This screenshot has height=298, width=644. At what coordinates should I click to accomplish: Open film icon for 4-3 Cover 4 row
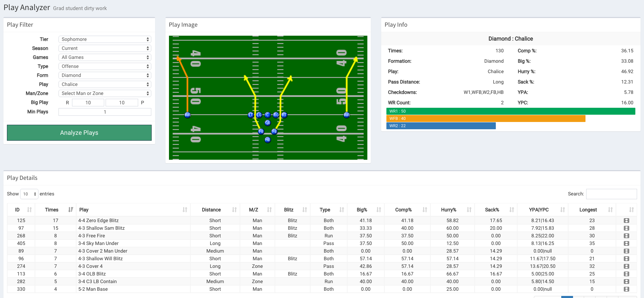(626, 266)
